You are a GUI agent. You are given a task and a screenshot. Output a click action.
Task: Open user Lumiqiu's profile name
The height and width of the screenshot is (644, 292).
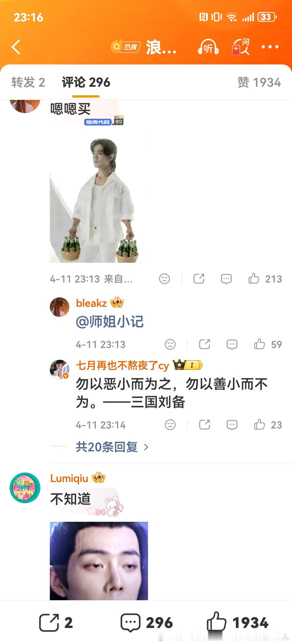click(69, 478)
